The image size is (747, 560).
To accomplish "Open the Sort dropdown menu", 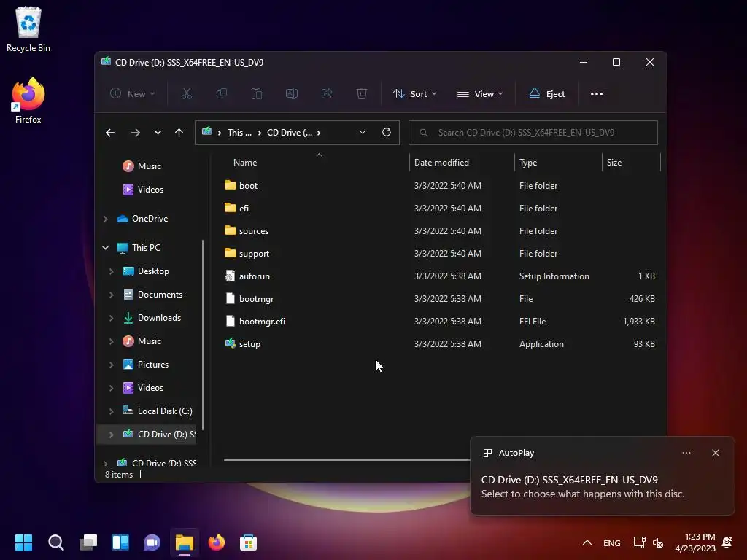I will [x=415, y=94].
